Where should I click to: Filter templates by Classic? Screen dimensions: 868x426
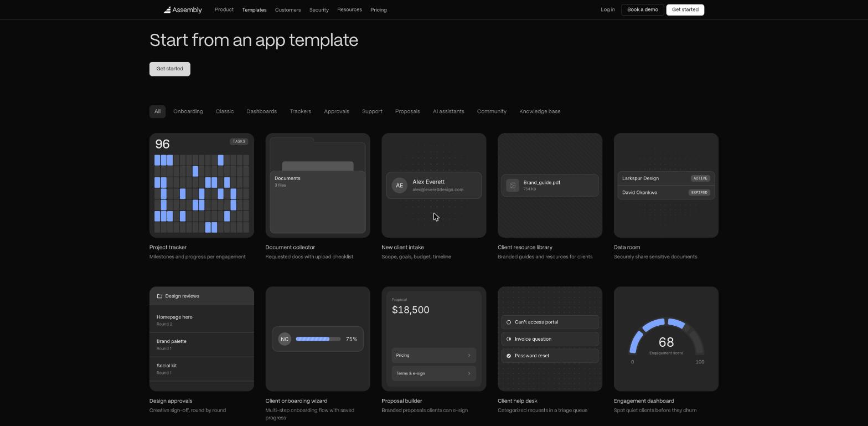(225, 111)
